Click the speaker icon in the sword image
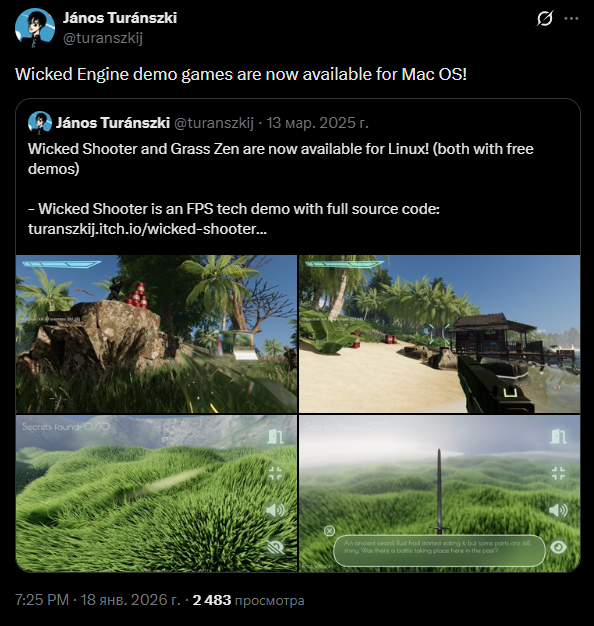The image size is (594, 626). (x=558, y=510)
